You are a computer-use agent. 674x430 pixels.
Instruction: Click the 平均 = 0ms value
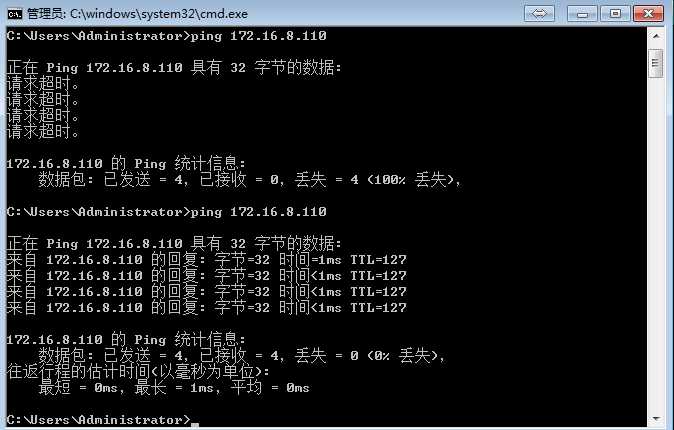(270, 387)
